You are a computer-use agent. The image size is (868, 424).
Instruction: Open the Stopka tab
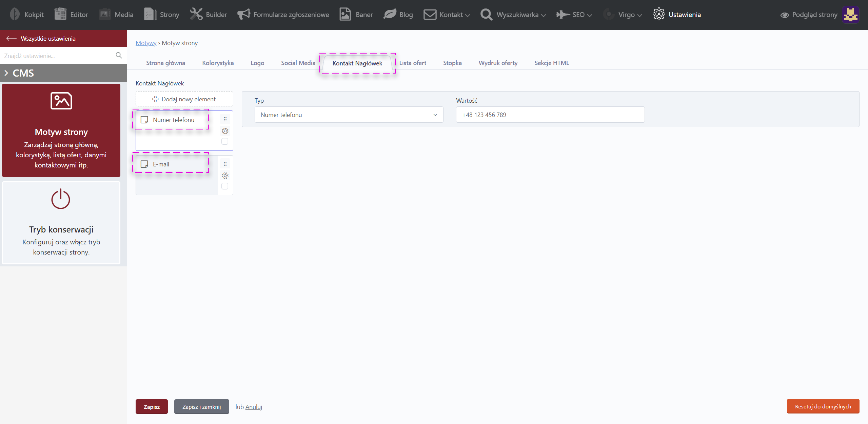point(452,63)
